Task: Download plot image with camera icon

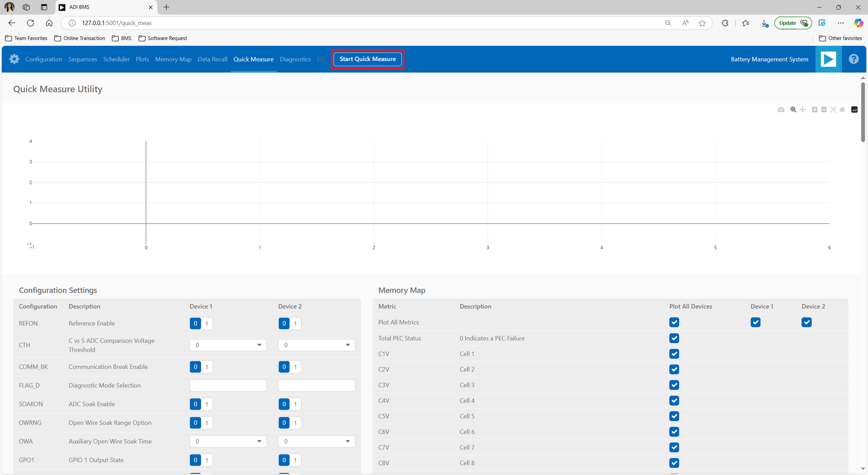Action: [x=781, y=110]
